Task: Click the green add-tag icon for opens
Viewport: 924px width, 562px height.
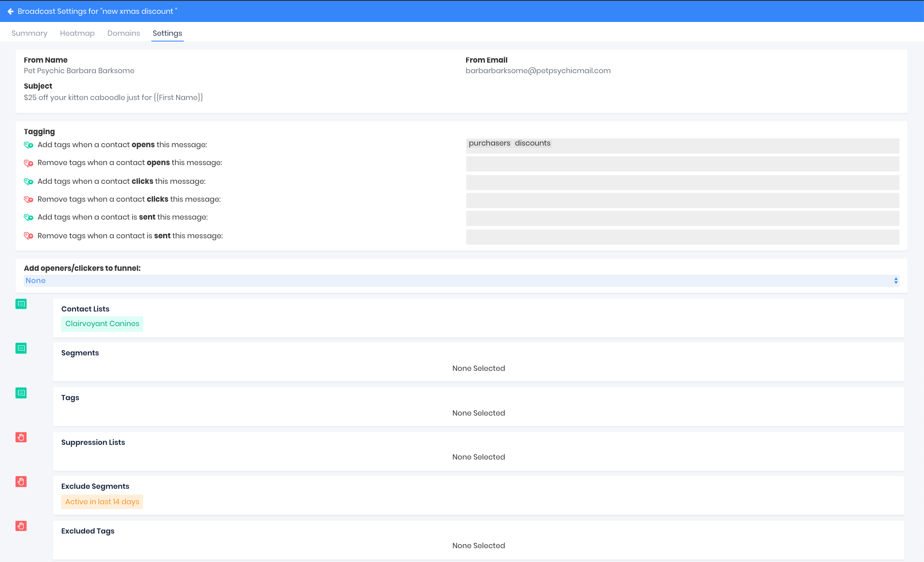Action: click(x=28, y=145)
